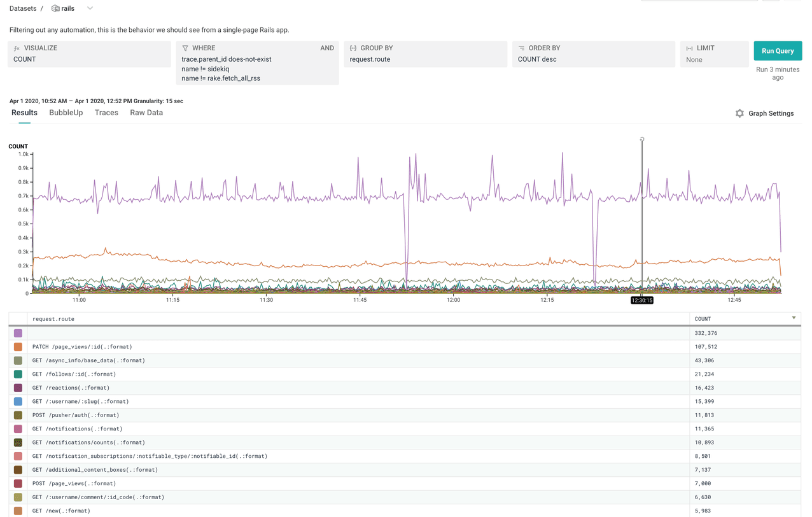Expand the rails dataset dropdown chevron
The width and height of the screenshot is (812, 517).
pos(89,8)
